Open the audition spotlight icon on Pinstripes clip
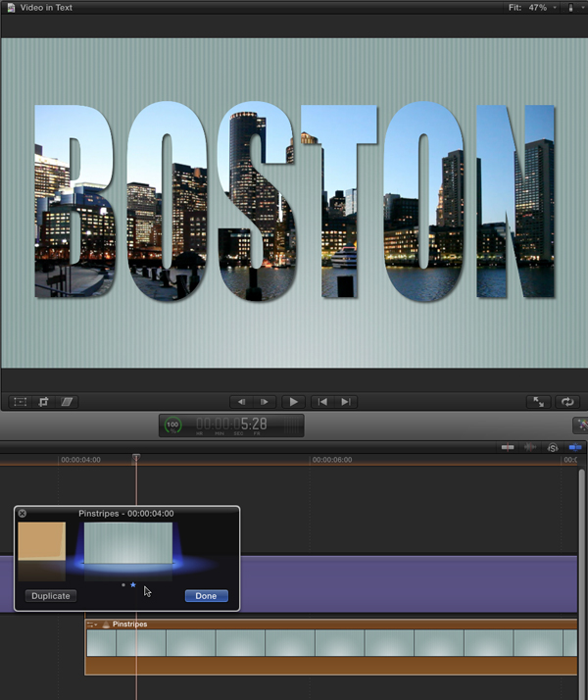 (x=106, y=625)
